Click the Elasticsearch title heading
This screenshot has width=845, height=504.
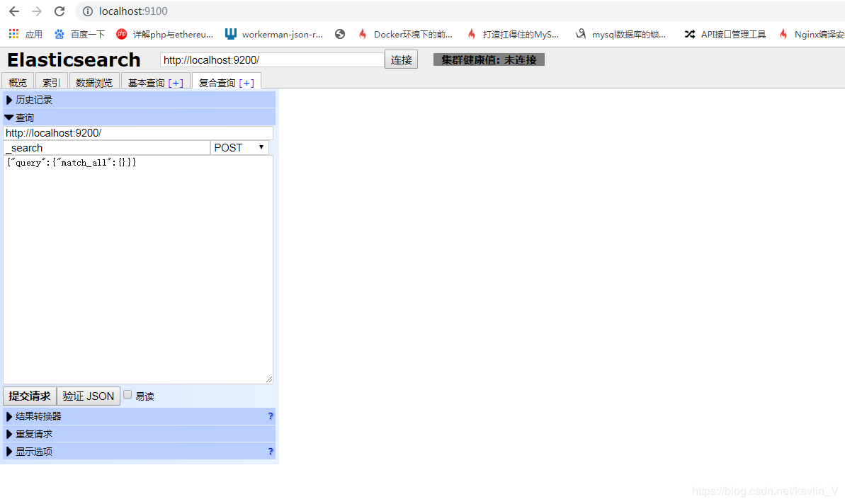74,59
